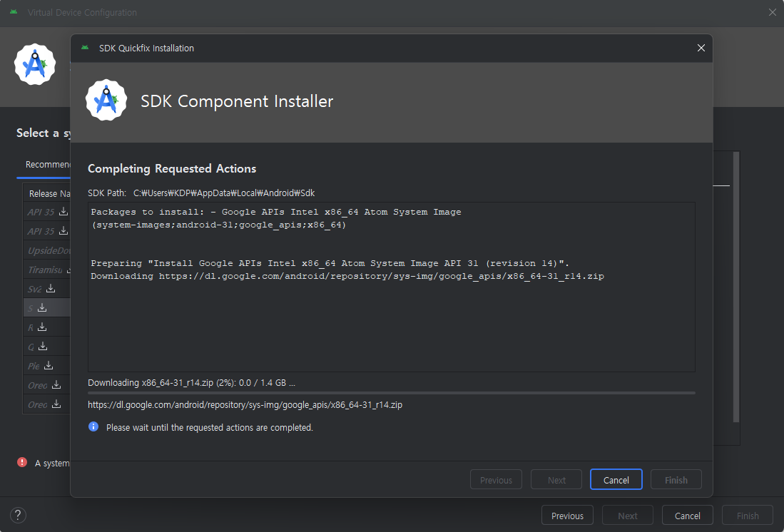The width and height of the screenshot is (784, 532).
Task: Click Android icon in SDK Quickfix title bar
Action: pos(85,48)
